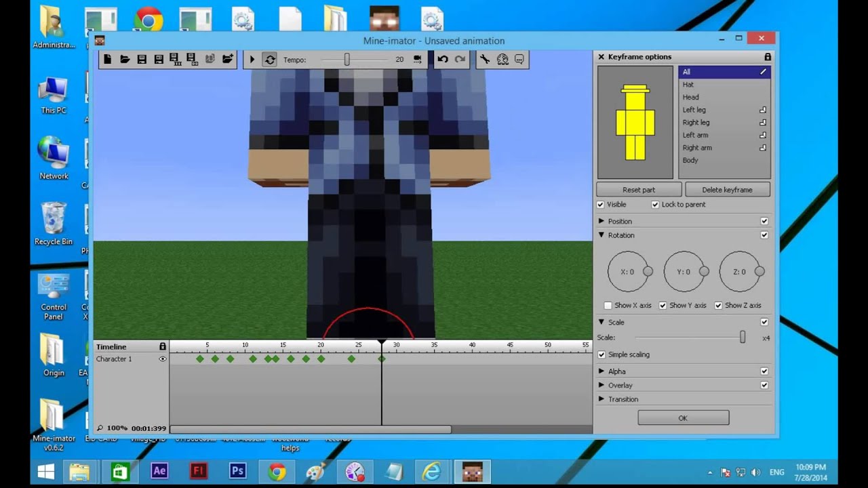Toggle the Timeline lock icon
Image resolution: width=868 pixels, height=488 pixels.
tap(162, 346)
